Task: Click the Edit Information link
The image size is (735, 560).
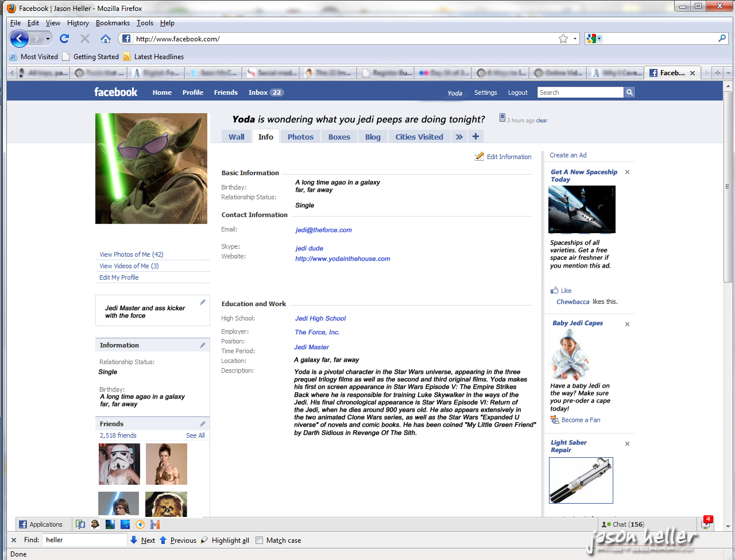Action: [509, 157]
